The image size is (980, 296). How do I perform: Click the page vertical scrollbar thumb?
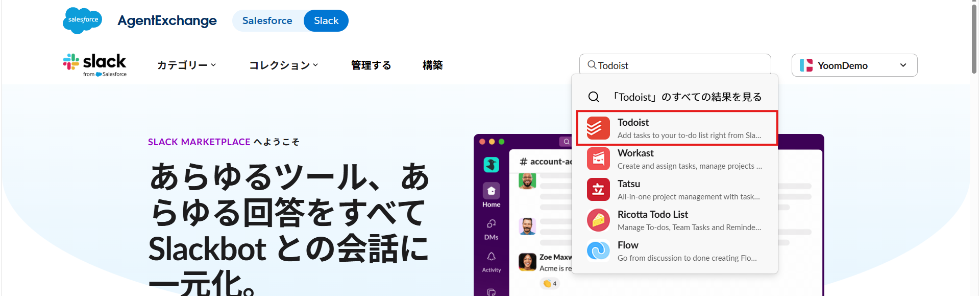[x=974, y=40]
